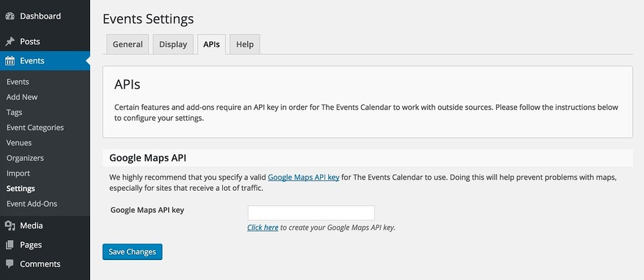Open Organizers in the Events submenu

coord(25,158)
